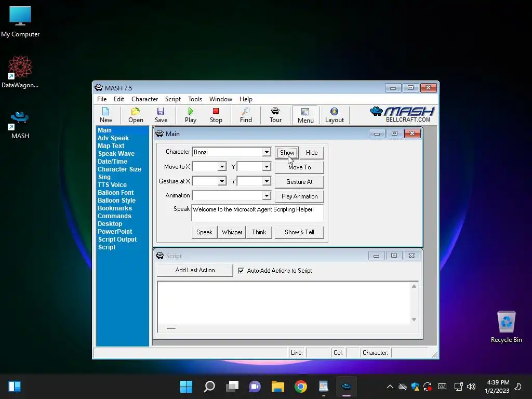This screenshot has width=532, height=399.
Task: Open Task View on the taskbar
Action: [232, 387]
